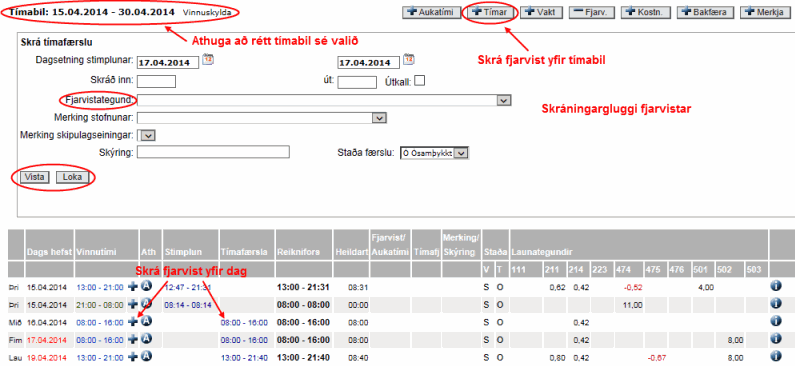
Task: Show info icon for 17.04.2014 row
Action: coord(775,339)
